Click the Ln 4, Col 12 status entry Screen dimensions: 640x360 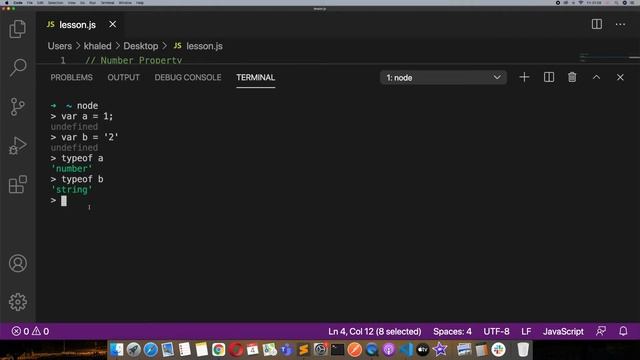pos(375,331)
